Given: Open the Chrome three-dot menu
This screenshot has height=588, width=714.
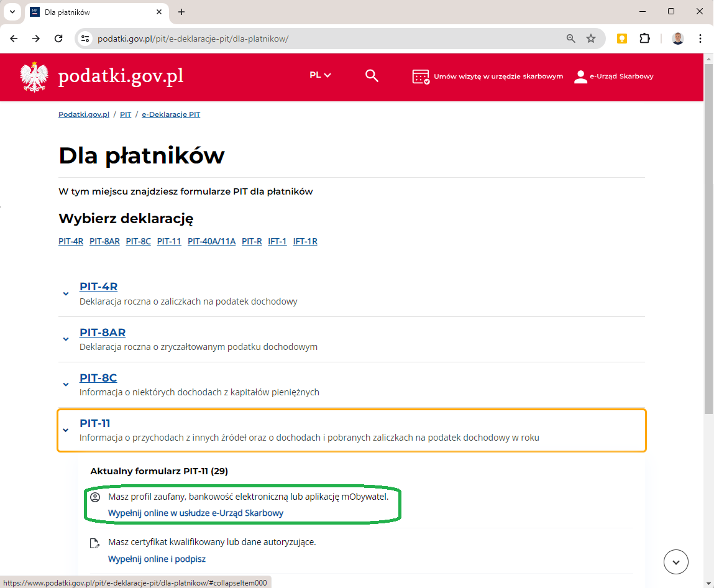Looking at the screenshot, I should tap(700, 39).
